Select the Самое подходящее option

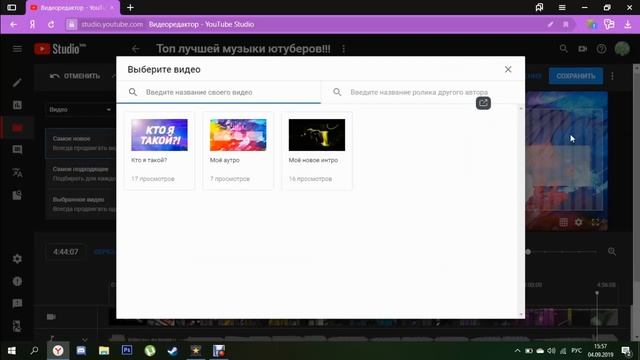point(81,174)
